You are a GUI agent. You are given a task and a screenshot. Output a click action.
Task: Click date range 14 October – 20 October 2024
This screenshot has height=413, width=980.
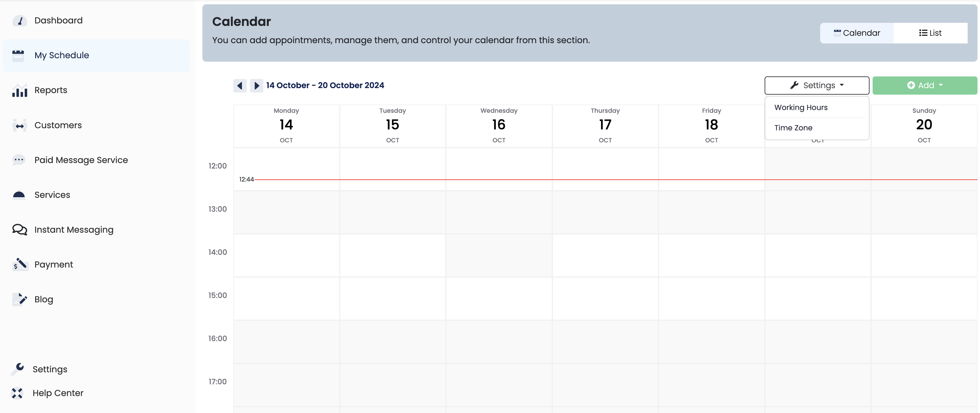coord(325,85)
